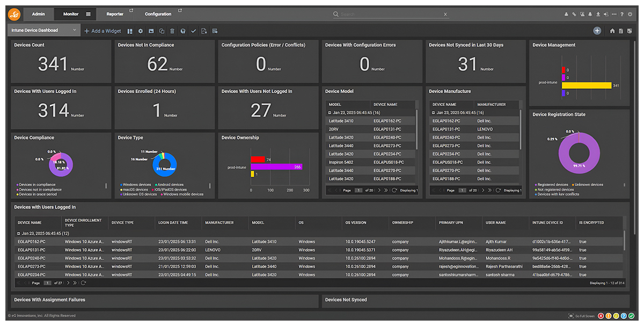
Task: Click the blue unknown status icon
Action: click(624, 316)
